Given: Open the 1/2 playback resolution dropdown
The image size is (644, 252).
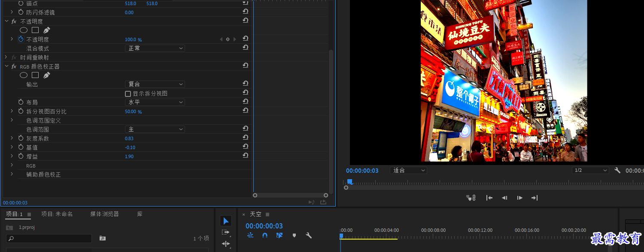Looking at the screenshot, I should pos(590,170).
